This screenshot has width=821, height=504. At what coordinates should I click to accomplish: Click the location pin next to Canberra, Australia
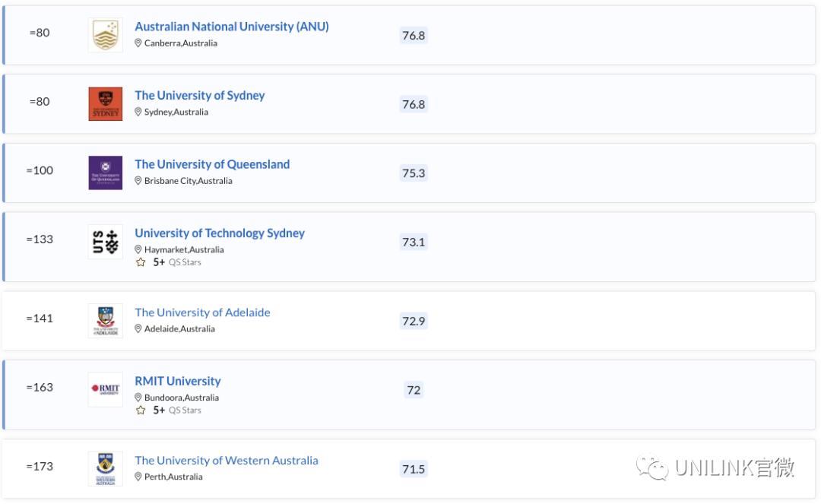click(x=138, y=43)
